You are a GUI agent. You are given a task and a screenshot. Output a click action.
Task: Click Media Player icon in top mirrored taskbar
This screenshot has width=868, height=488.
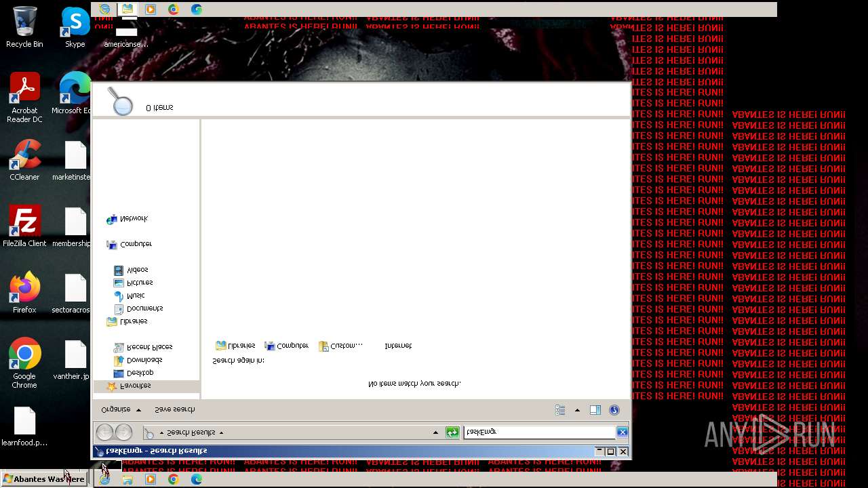151,9
